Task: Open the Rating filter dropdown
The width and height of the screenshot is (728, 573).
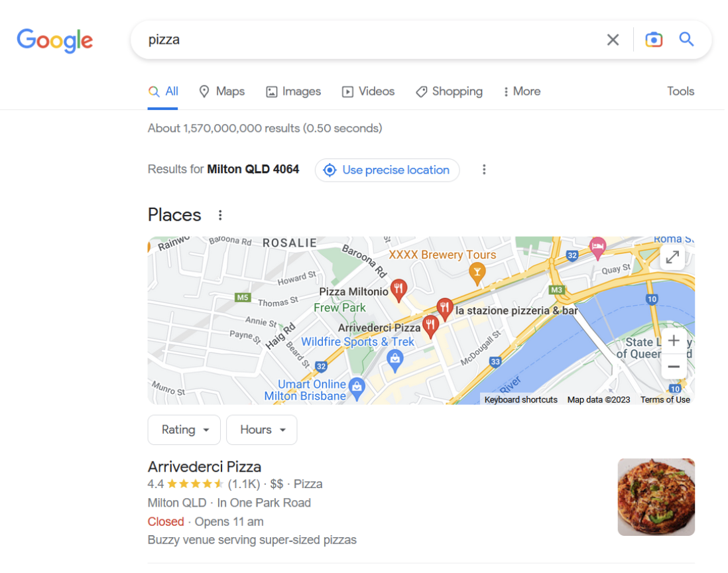Action: [184, 430]
